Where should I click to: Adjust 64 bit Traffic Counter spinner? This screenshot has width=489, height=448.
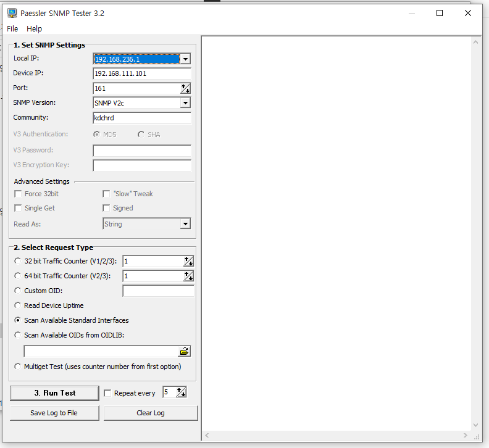pos(188,276)
